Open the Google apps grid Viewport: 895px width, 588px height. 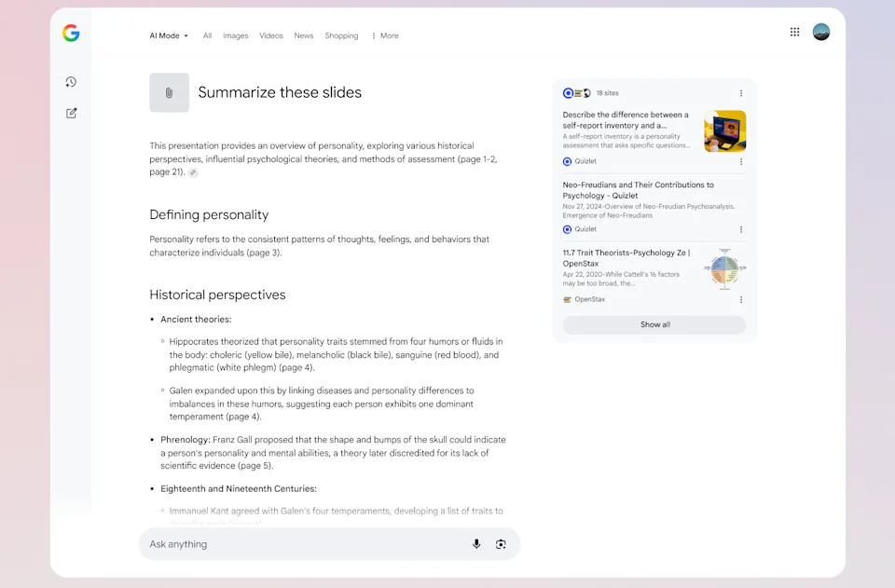(x=794, y=32)
